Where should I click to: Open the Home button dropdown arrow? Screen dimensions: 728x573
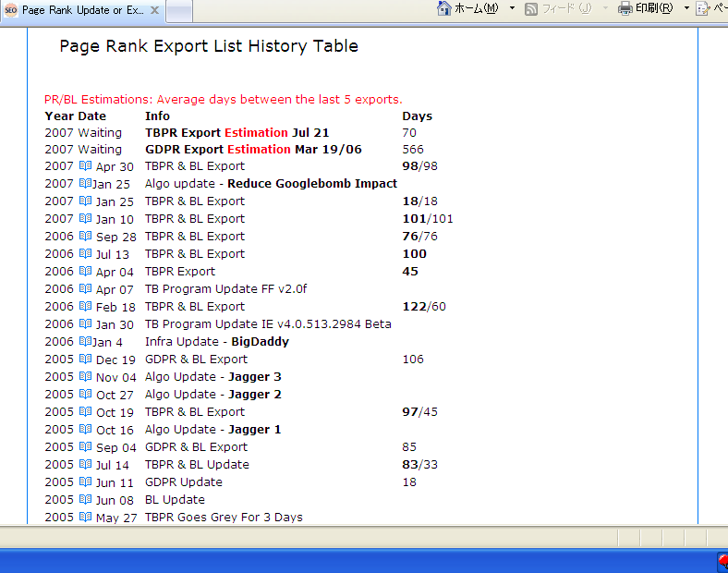coord(512,8)
